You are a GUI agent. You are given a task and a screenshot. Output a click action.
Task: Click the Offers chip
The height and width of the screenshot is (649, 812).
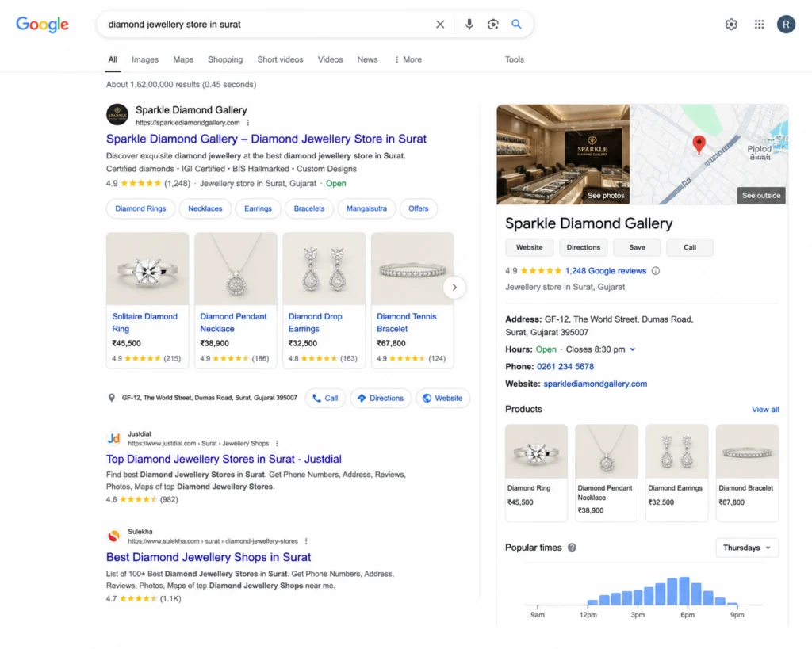pyautogui.click(x=419, y=208)
